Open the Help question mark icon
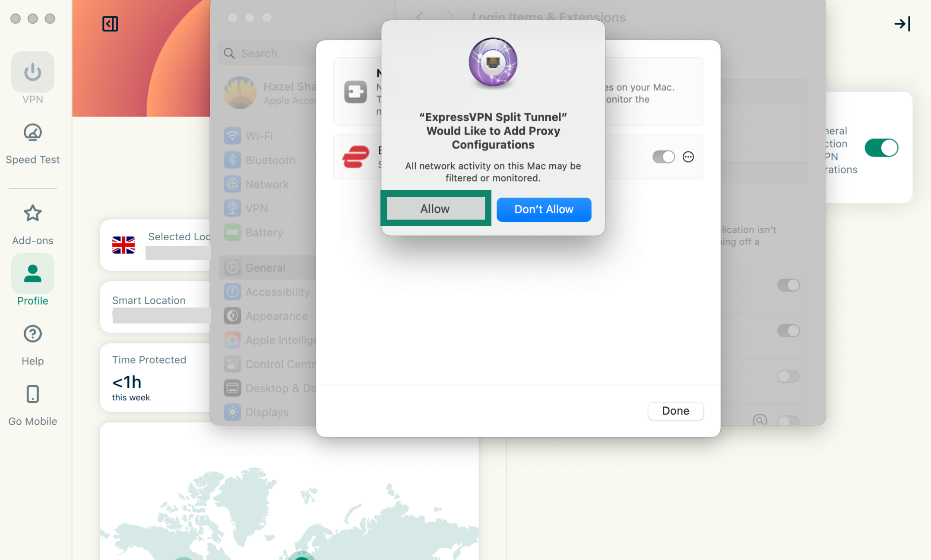931x560 pixels. pos(32,334)
